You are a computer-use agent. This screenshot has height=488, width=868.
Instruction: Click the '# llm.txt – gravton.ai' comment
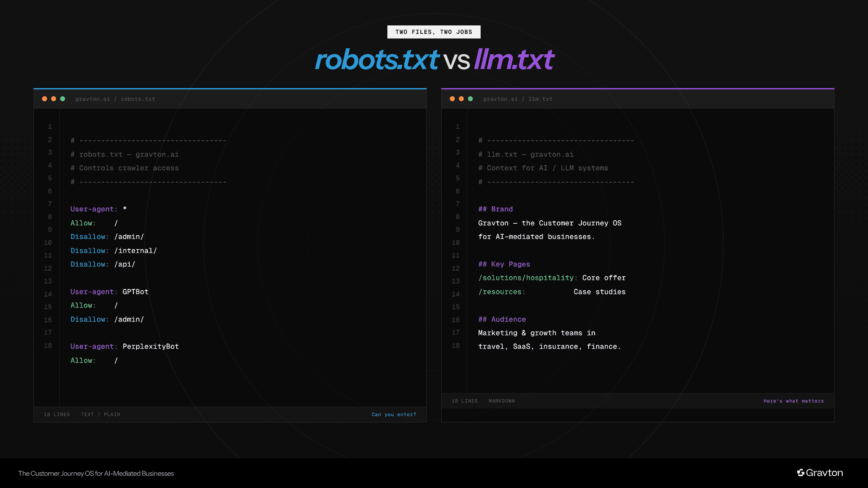tap(526, 155)
